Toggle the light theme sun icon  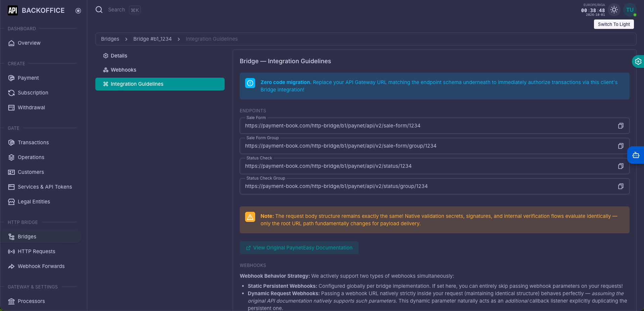pos(614,10)
